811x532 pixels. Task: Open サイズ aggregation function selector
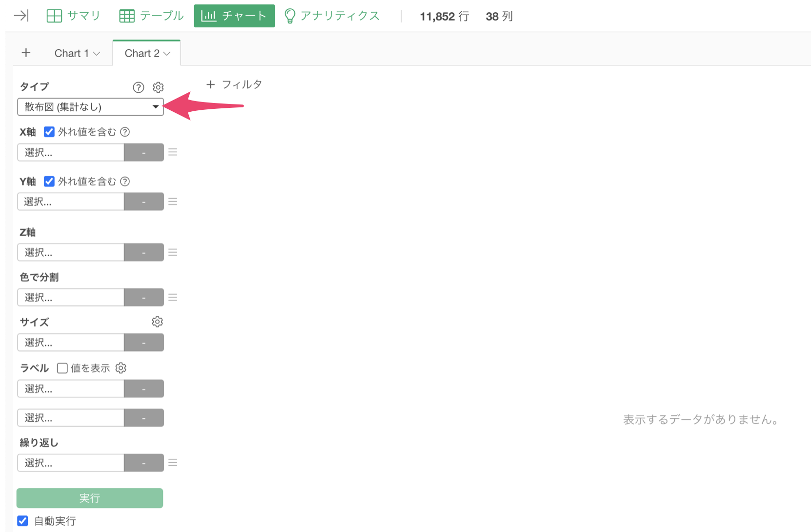[x=143, y=343]
